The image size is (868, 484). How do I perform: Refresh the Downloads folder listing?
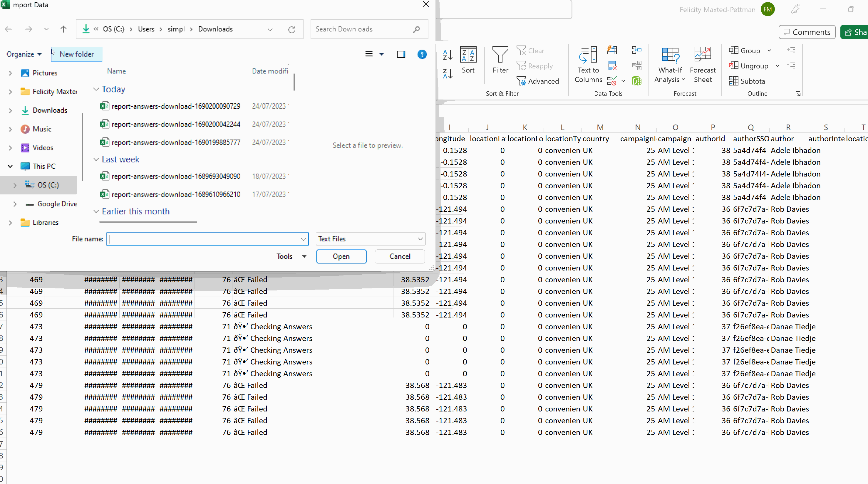[x=292, y=29]
